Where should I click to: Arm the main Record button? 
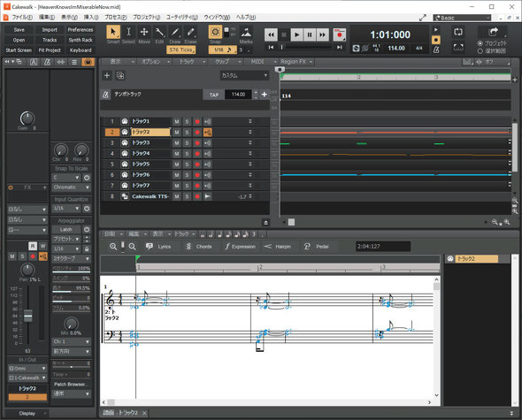pyautogui.click(x=340, y=34)
